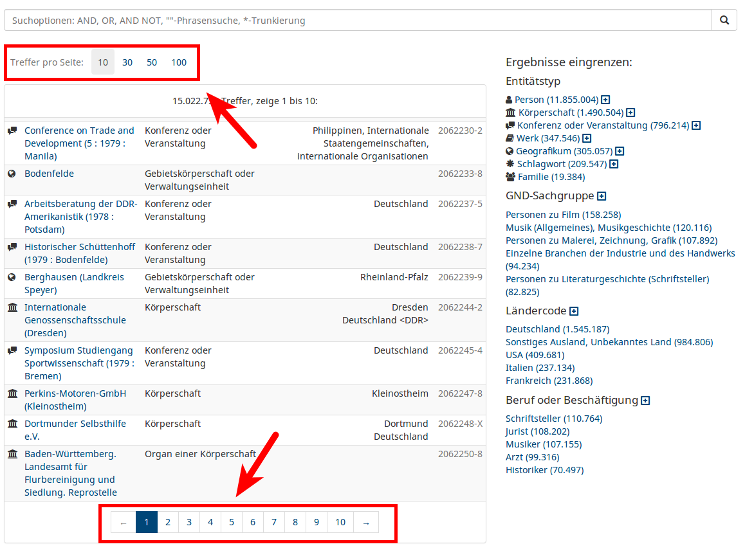Go to next page with arrow
745x560 pixels.
(366, 522)
